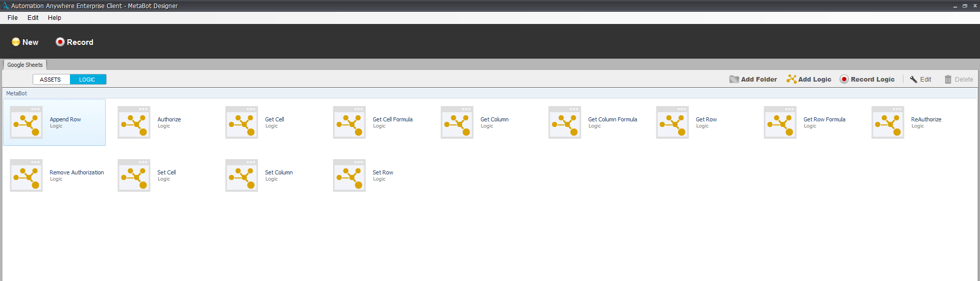
Task: Click the Record red circle icon
Action: coord(60,42)
